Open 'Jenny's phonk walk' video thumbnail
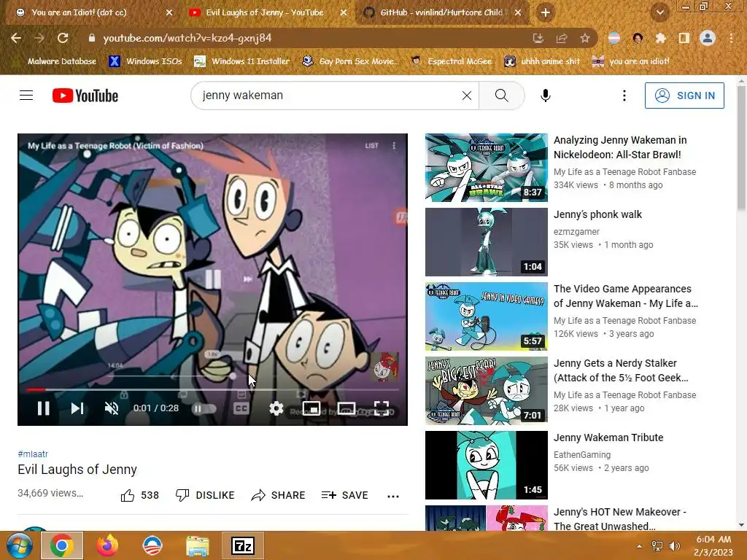This screenshot has height=560, width=747. 487,242
